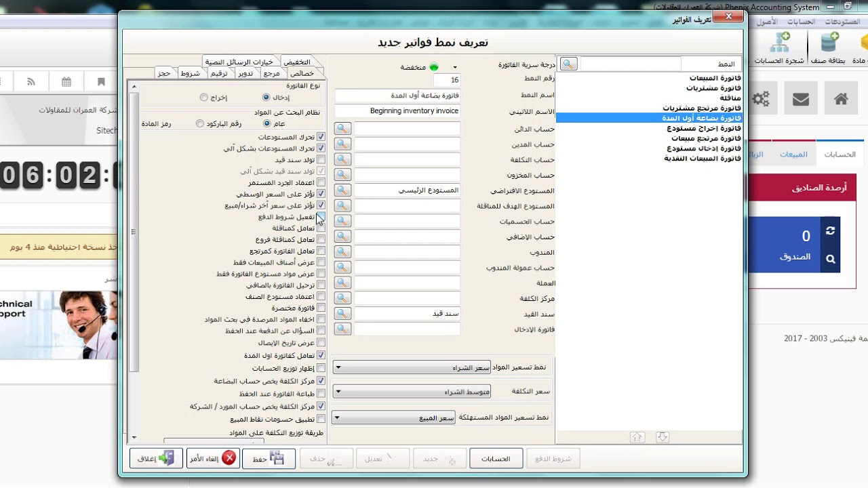Open the العملة lookup icon
Screen dimensions: 868x488
click(342, 283)
